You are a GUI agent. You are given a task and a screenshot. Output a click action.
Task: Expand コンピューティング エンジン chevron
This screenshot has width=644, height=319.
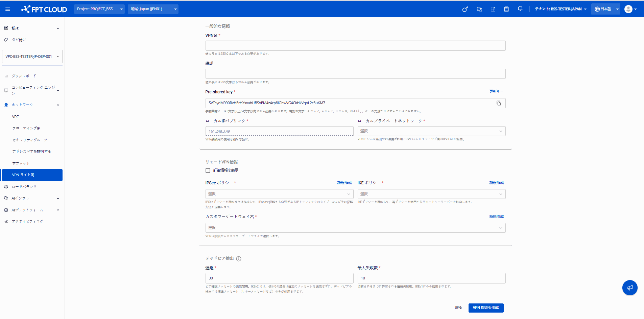(x=58, y=90)
